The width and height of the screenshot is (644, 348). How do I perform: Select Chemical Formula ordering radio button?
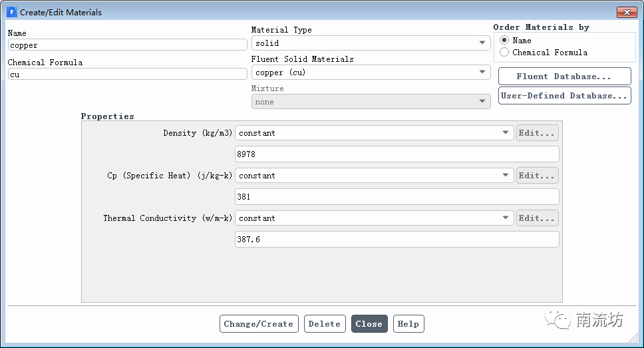point(504,52)
